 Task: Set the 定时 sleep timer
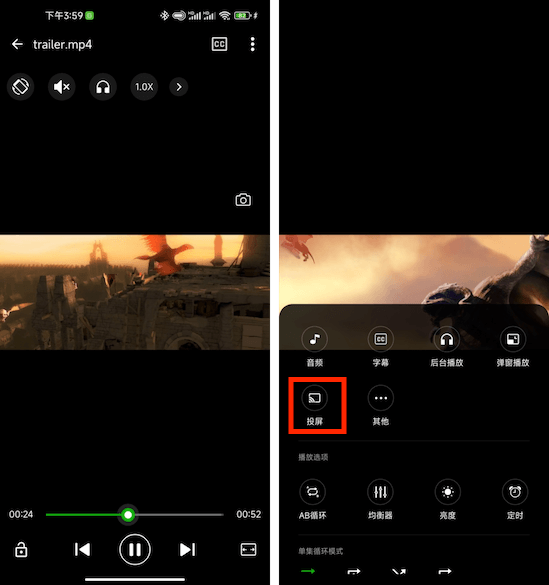point(515,500)
